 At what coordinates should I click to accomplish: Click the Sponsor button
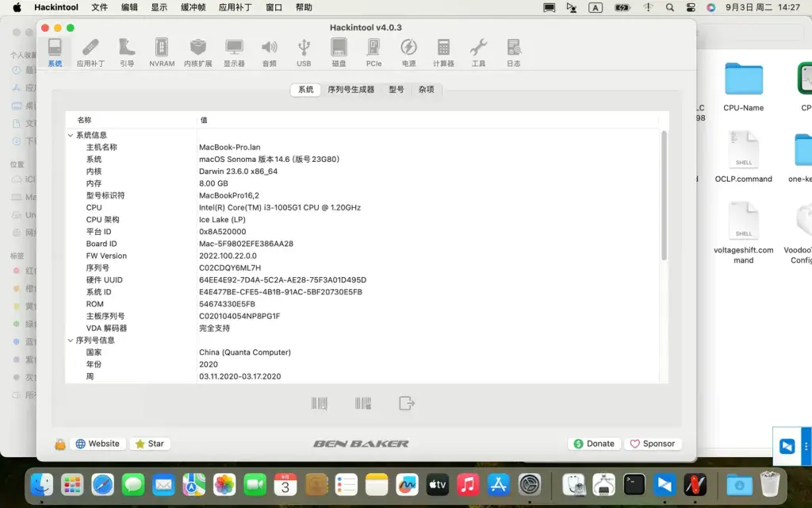[653, 444]
